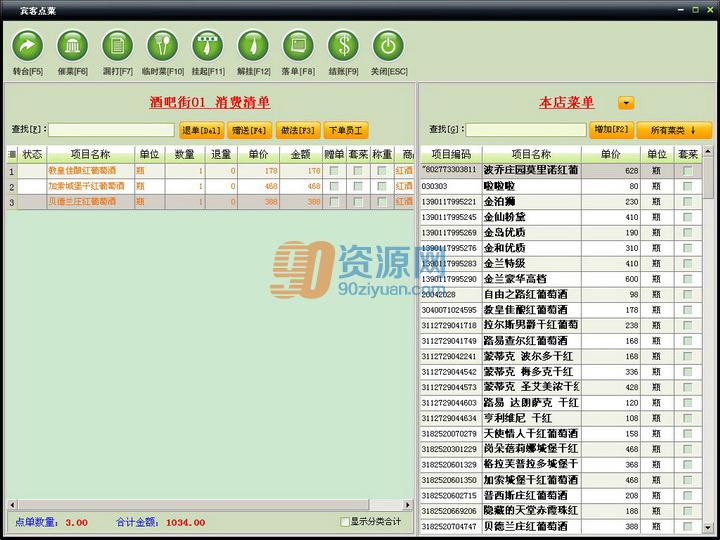This screenshot has height=540, width=720.
Task: Select order row 教皇佳酿红葡萄酒
Action: [210, 171]
